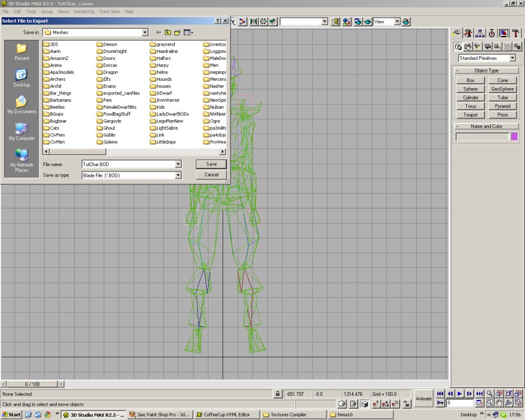Click Up One Level folder icon in dialog
The height and width of the screenshot is (420, 525).
[x=168, y=33]
